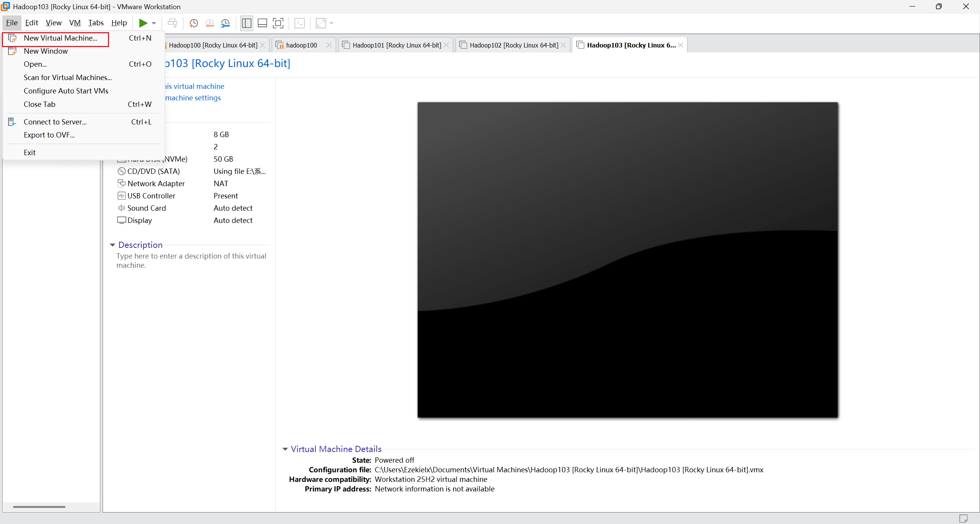Click the 8 GB memory value
The width and height of the screenshot is (980, 524).
click(221, 134)
